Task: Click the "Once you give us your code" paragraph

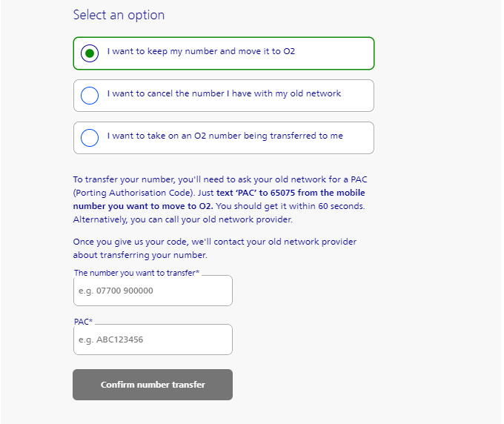Action: coord(215,242)
